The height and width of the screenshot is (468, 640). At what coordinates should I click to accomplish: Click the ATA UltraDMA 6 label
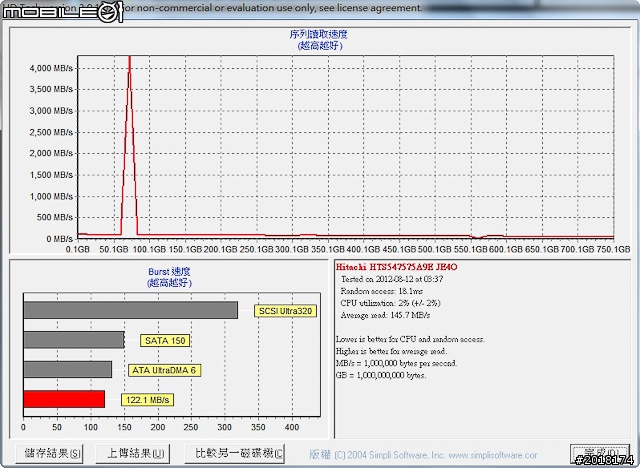(164, 370)
